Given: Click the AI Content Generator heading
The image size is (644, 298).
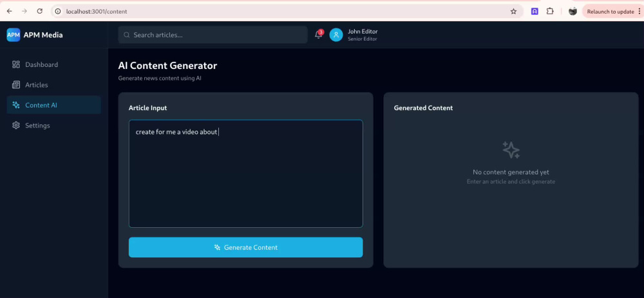Looking at the screenshot, I should coord(167,65).
